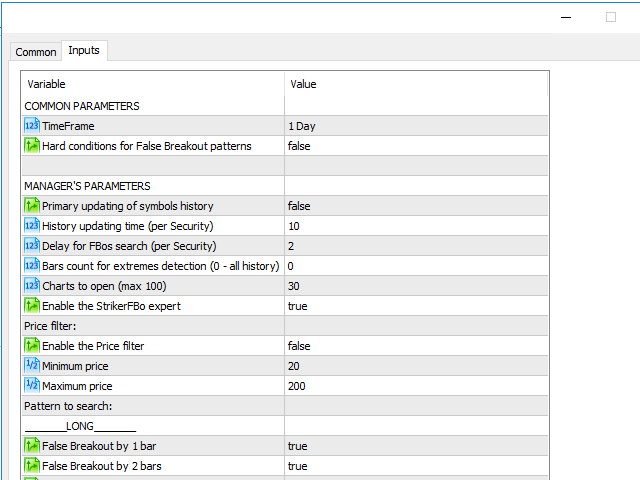This screenshot has height=480, width=640.
Task: Click the integer icon beside History updating time
Action: (32, 226)
